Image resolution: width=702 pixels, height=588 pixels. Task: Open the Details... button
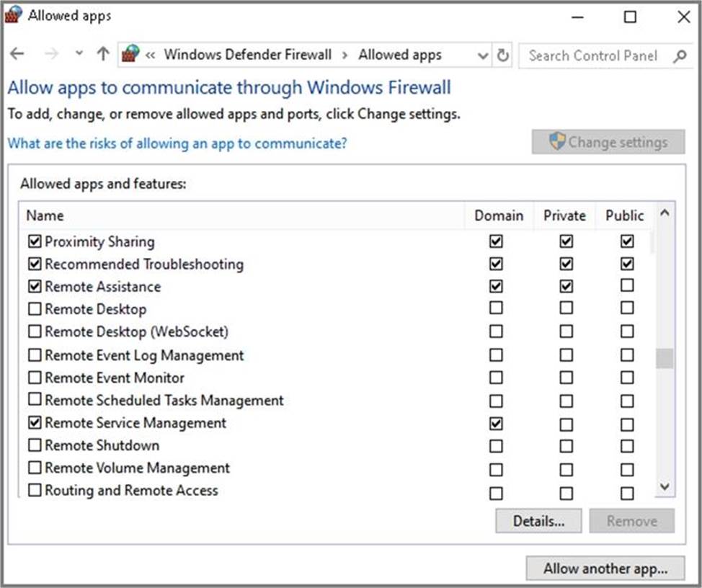[538, 521]
